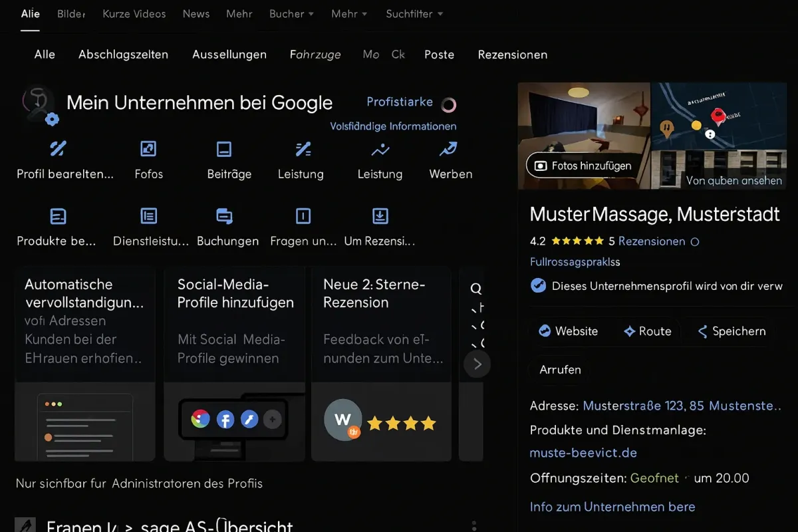Select the Rezensionen chip

point(513,55)
